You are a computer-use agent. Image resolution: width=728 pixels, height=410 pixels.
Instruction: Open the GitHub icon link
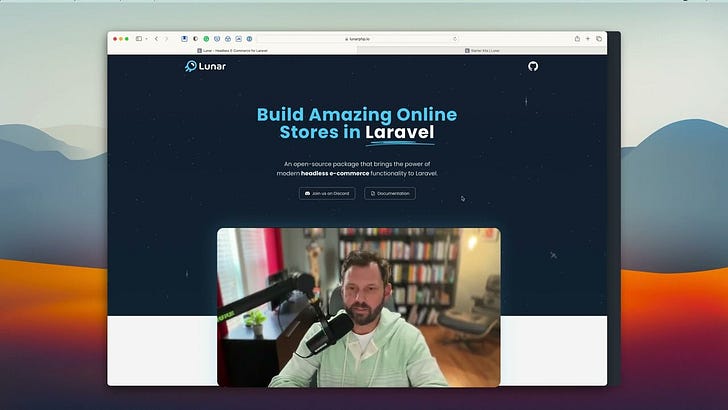tap(533, 66)
